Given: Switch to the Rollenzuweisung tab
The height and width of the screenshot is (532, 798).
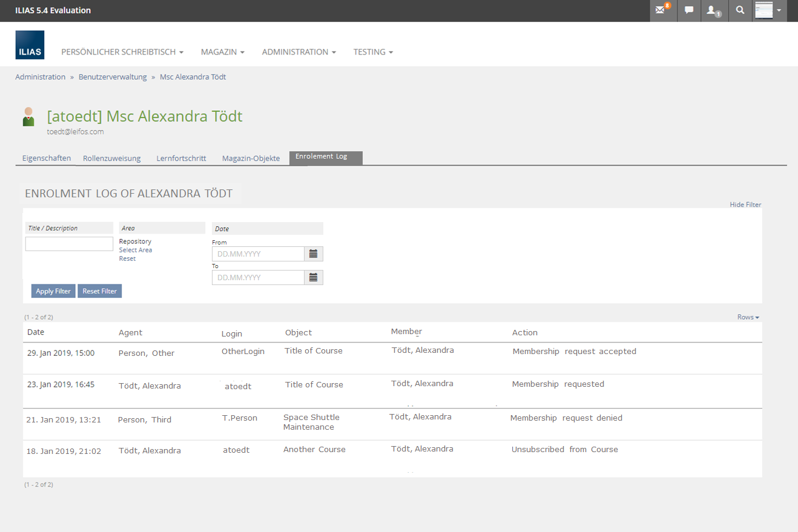Looking at the screenshot, I should pos(111,159).
